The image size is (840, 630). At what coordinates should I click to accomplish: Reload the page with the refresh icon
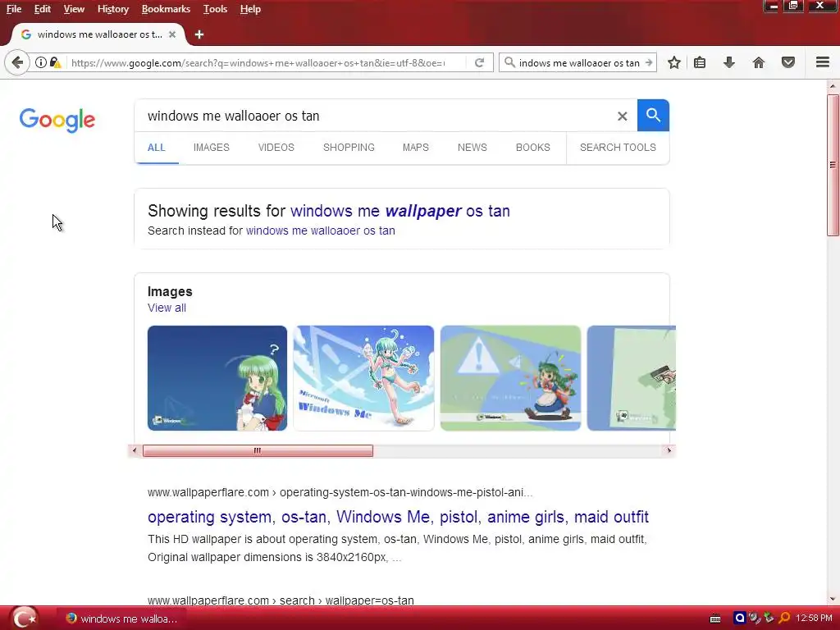pos(479,62)
